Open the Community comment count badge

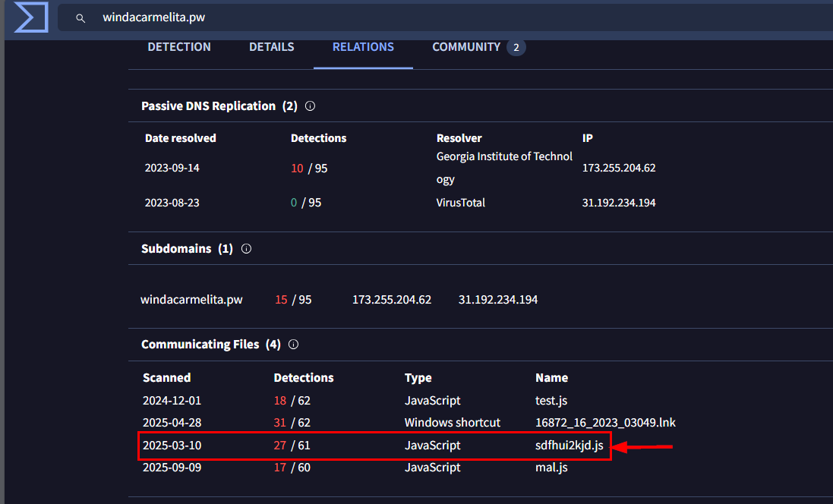[x=516, y=48]
